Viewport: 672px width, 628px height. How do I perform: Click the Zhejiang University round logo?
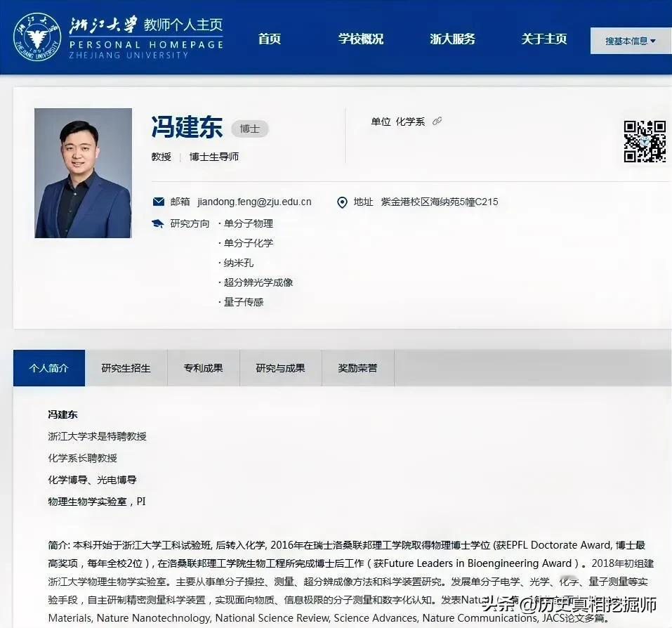pyautogui.click(x=37, y=37)
